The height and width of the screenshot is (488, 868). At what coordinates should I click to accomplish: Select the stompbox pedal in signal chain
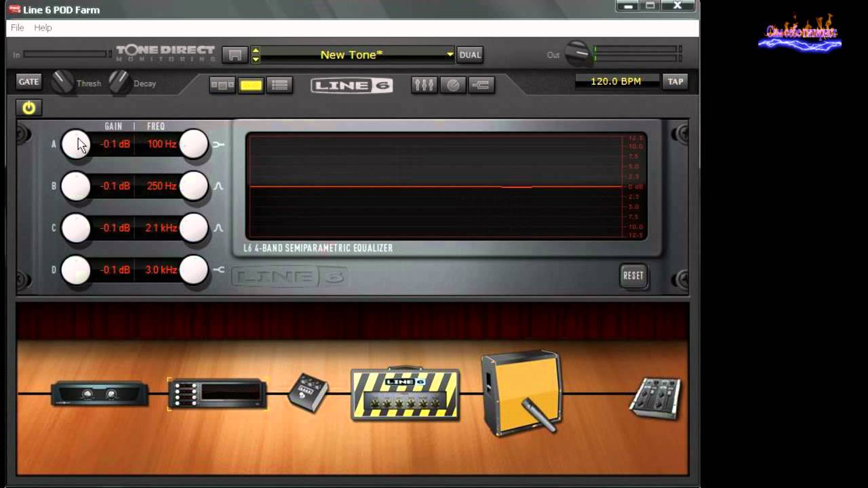[309, 392]
